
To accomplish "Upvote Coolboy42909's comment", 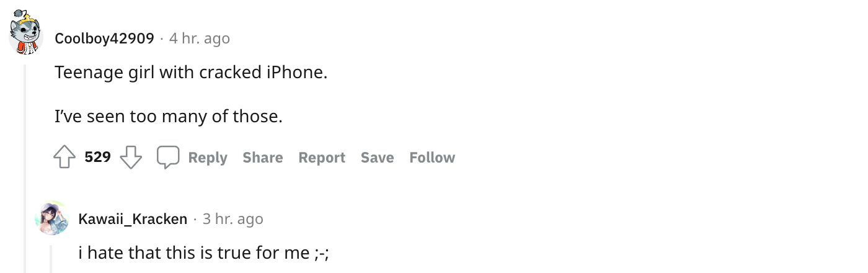I will click(x=64, y=158).
